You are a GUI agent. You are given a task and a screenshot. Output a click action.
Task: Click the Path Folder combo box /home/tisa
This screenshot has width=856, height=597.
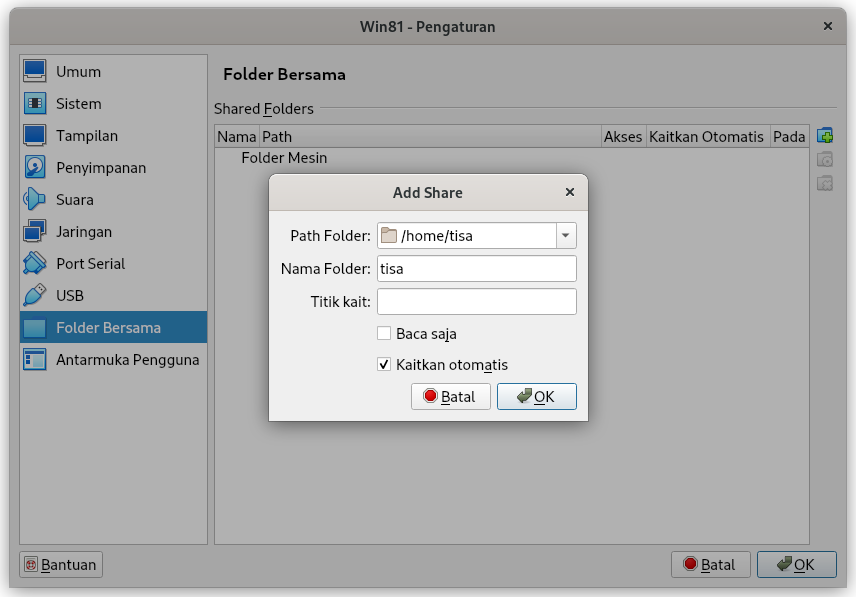pos(477,236)
